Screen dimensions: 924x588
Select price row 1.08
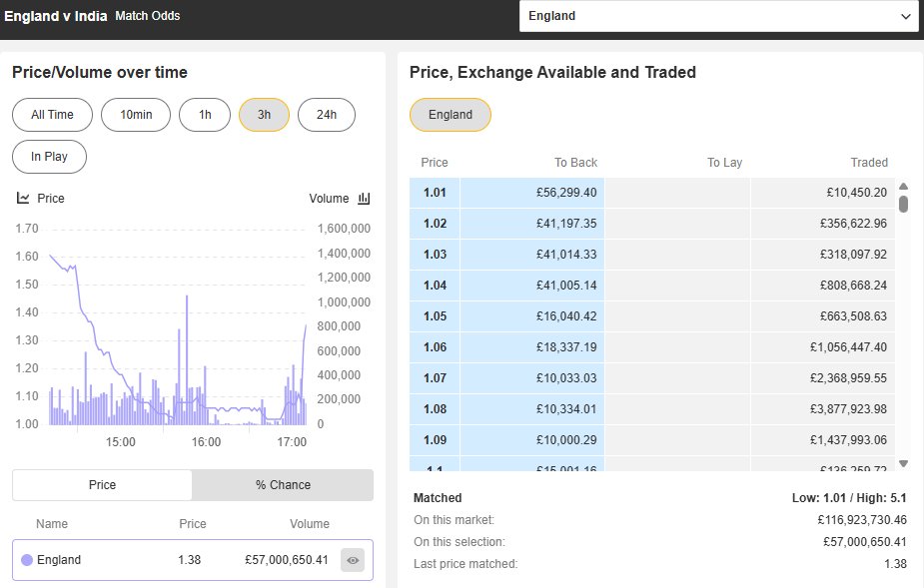tap(652, 409)
